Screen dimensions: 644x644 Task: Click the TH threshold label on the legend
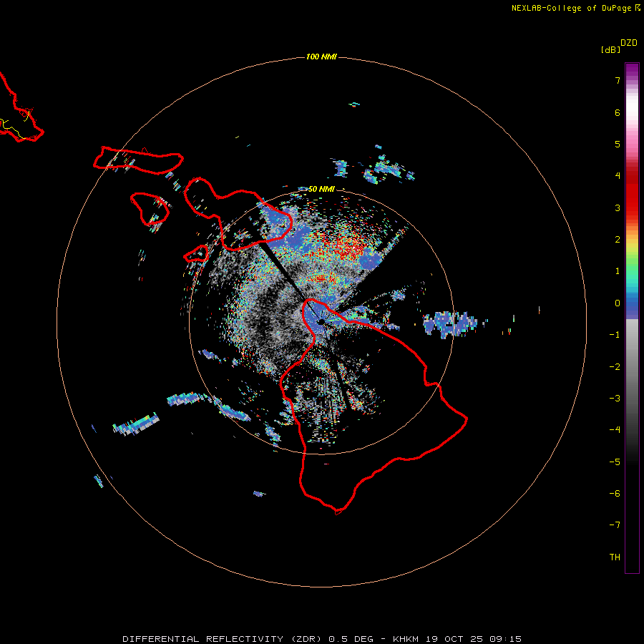coord(615,557)
